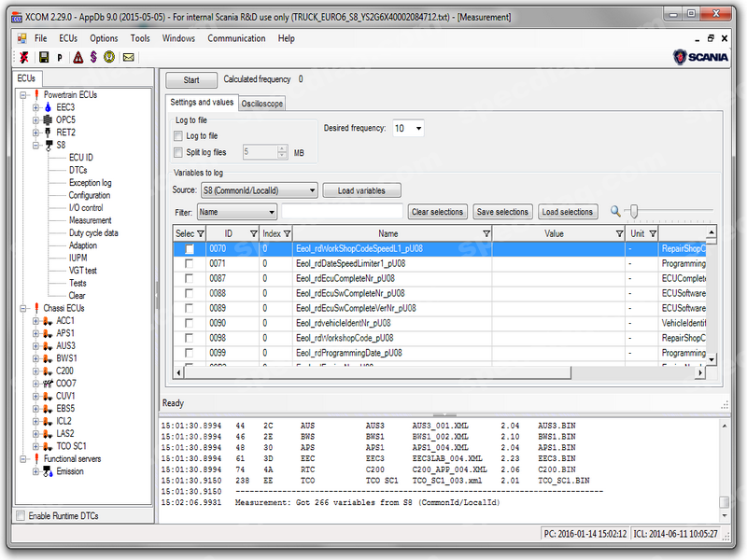Open the Source S8 combo box
This screenshot has width=747, height=560.
(259, 190)
